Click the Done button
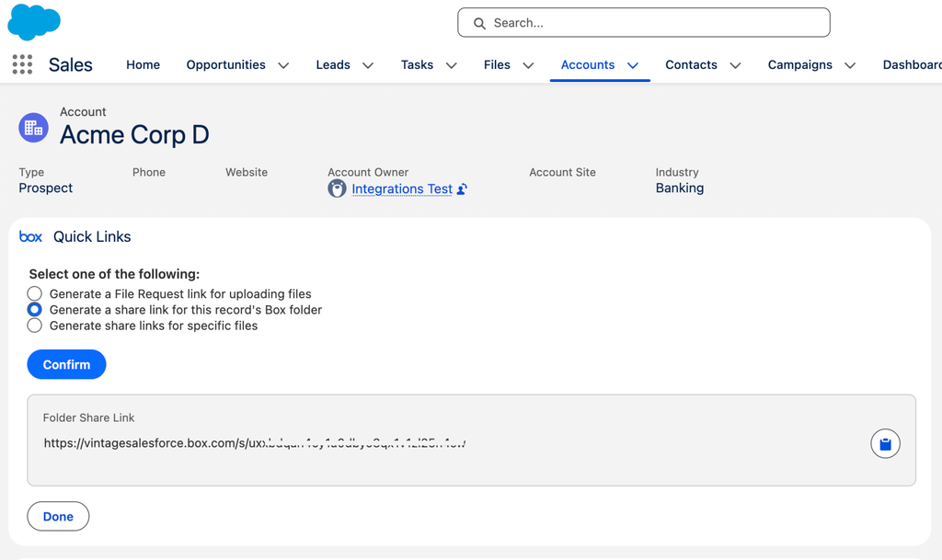The image size is (942, 560). 58,516
